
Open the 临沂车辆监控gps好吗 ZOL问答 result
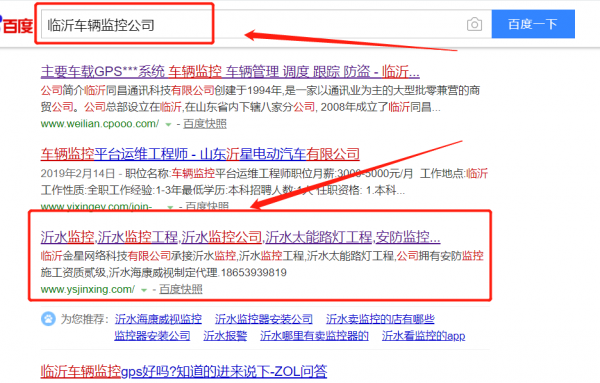coord(184,371)
